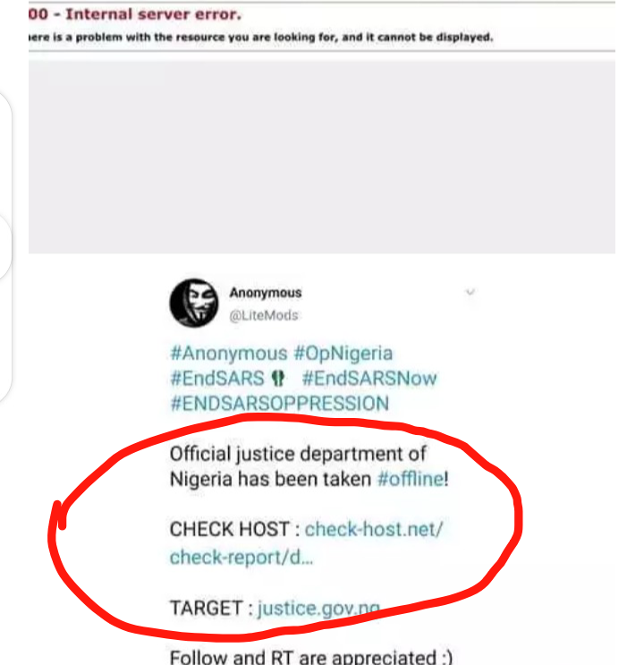Click the 'problem with the resource' error line

click(x=261, y=38)
